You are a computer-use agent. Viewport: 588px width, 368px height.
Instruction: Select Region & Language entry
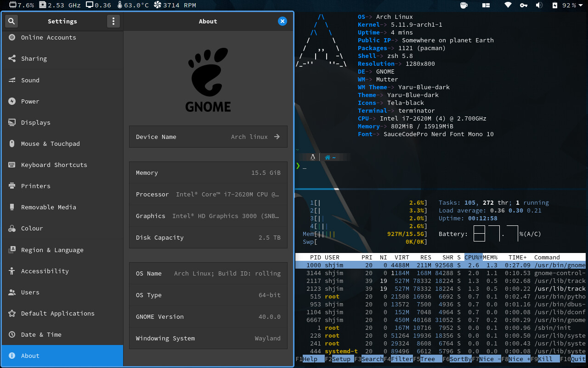62,250
